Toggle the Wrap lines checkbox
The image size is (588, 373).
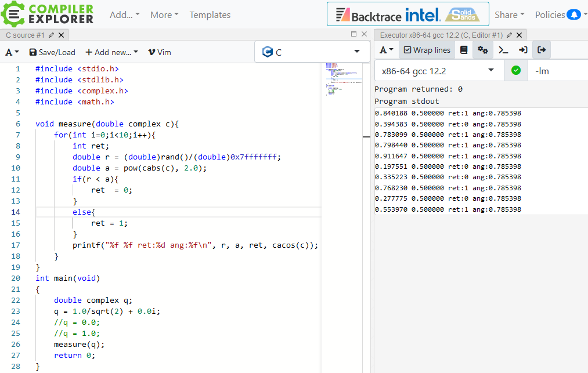point(427,50)
